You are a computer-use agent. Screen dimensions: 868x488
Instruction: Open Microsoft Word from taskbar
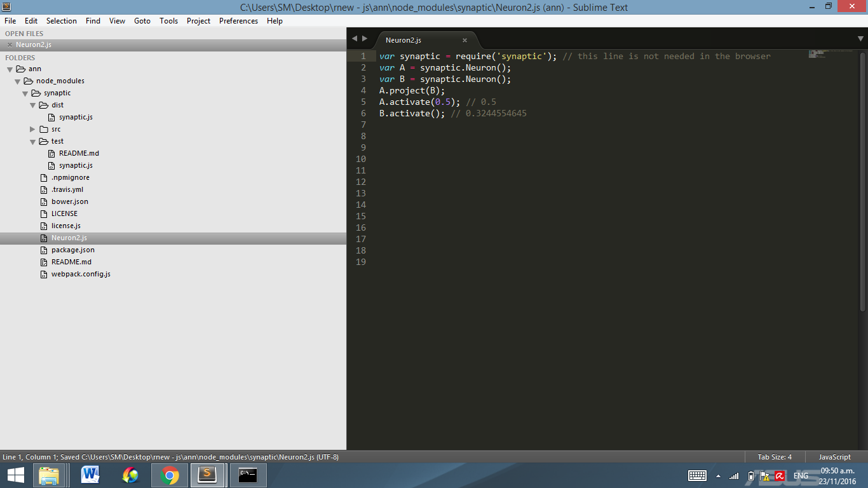pos(90,475)
